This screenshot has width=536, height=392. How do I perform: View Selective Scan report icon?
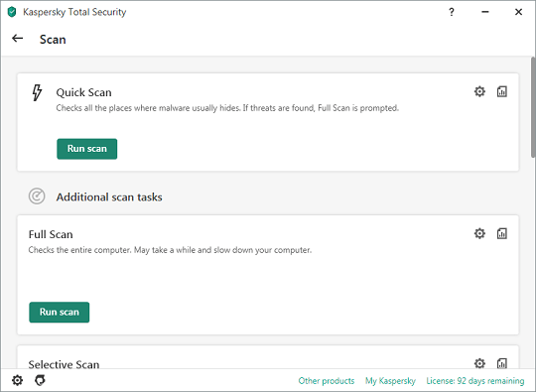pyautogui.click(x=502, y=363)
